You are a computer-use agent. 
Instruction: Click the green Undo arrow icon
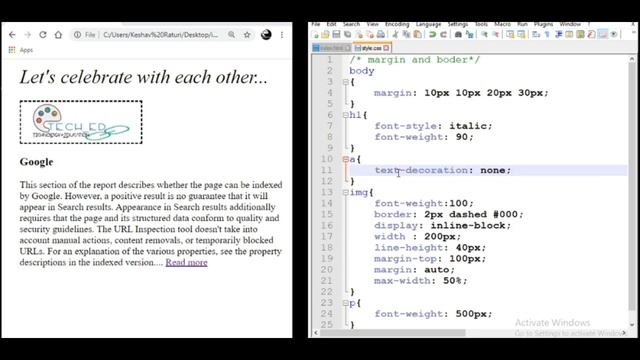click(x=432, y=35)
